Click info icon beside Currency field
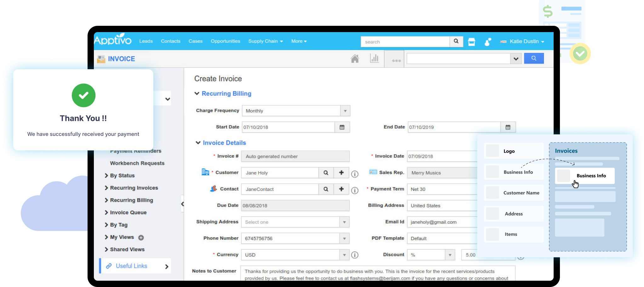 (355, 255)
